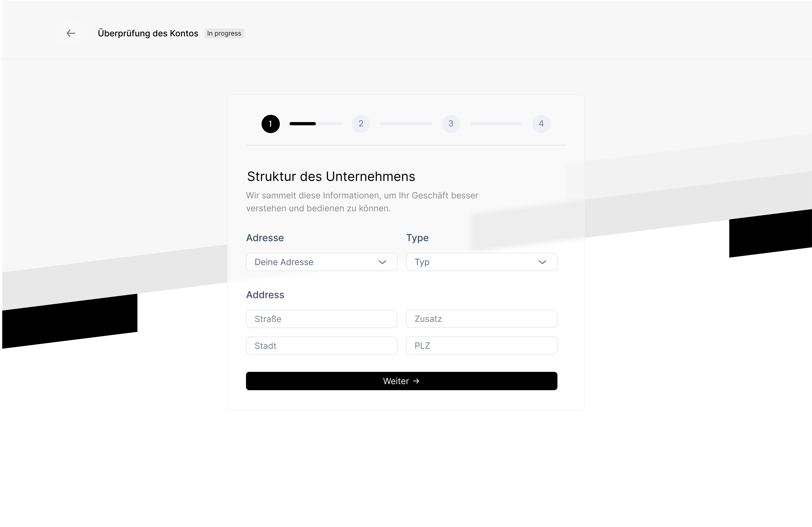The width and height of the screenshot is (812, 527).
Task: Jump to step 2 circle
Action: (361, 124)
